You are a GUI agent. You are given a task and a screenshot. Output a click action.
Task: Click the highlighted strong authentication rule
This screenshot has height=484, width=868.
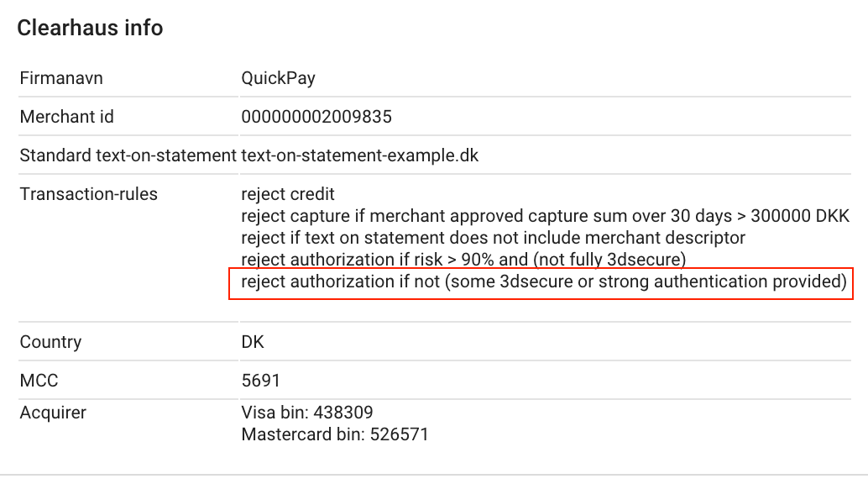click(x=543, y=282)
